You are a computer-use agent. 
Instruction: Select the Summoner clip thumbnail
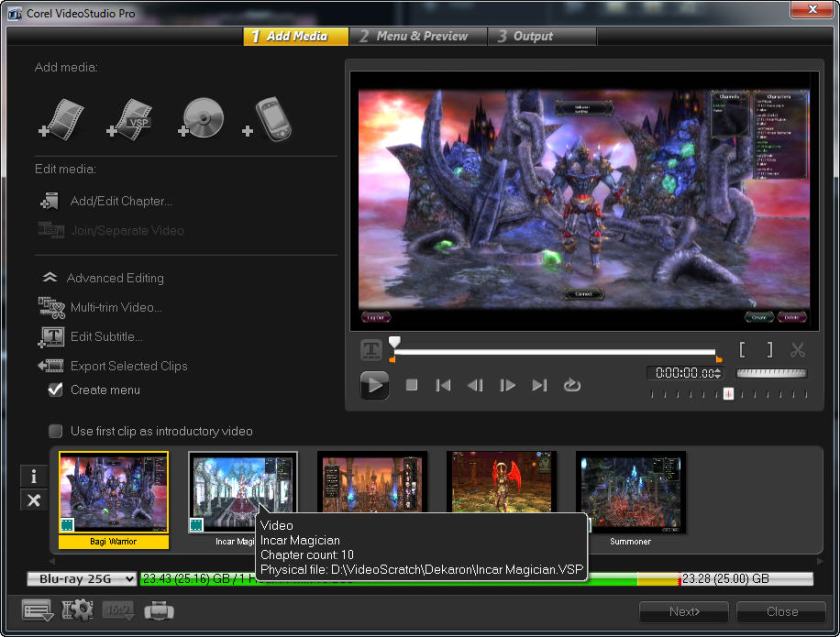click(x=631, y=491)
